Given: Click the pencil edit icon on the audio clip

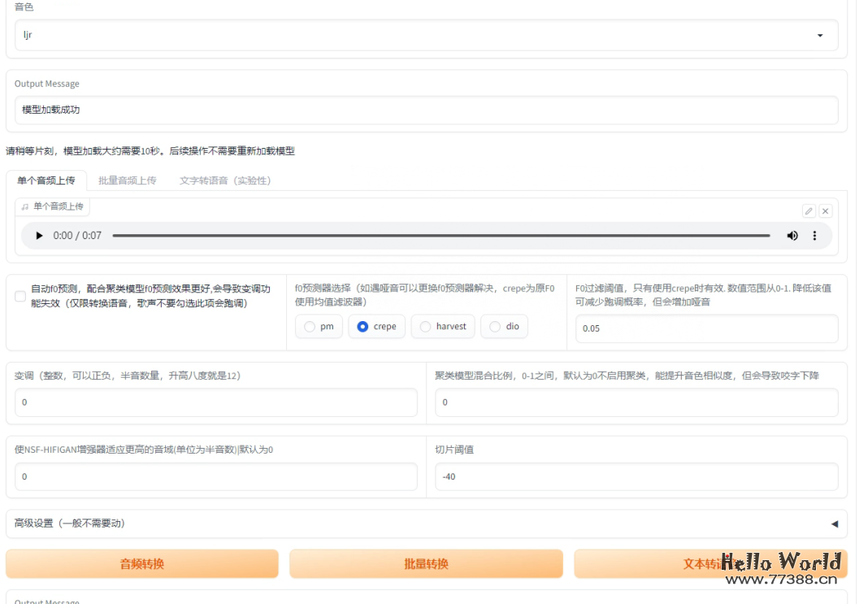Looking at the screenshot, I should [x=809, y=211].
